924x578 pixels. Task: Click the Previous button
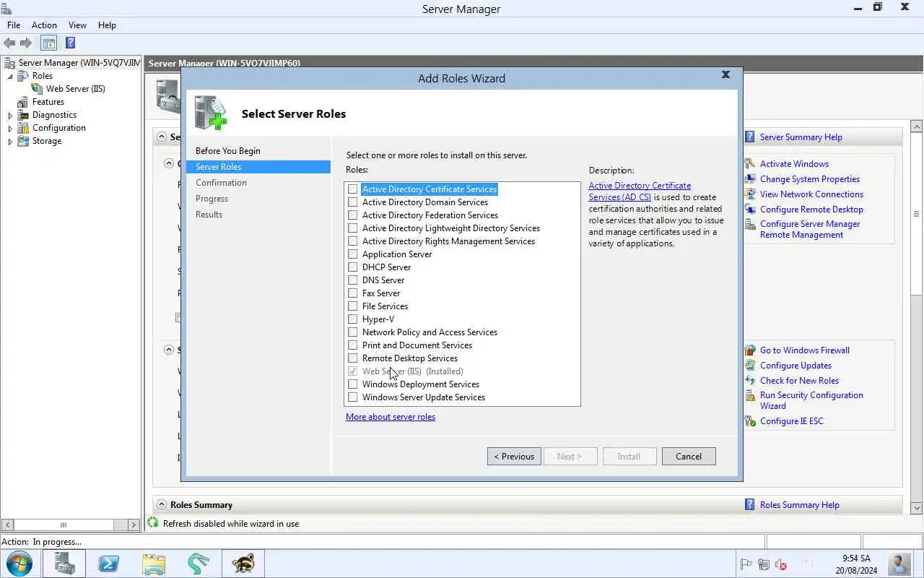click(x=514, y=457)
